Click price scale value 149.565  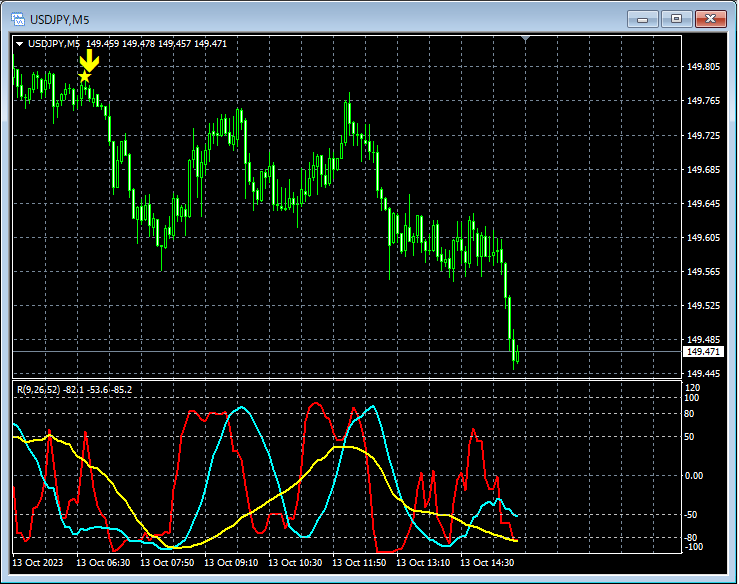703,271
